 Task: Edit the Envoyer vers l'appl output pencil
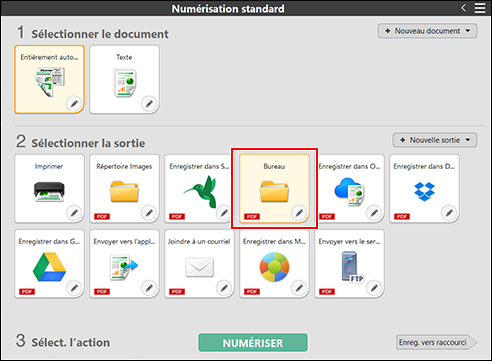coord(149,288)
